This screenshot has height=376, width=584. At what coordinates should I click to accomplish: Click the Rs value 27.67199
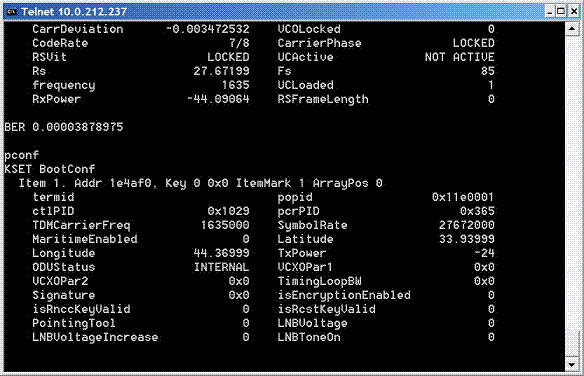[x=221, y=71]
